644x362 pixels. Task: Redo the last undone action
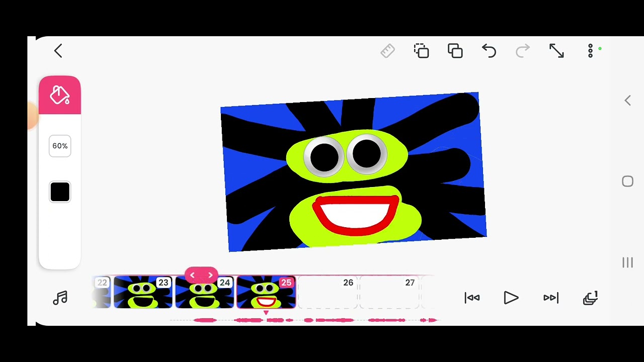(x=523, y=51)
